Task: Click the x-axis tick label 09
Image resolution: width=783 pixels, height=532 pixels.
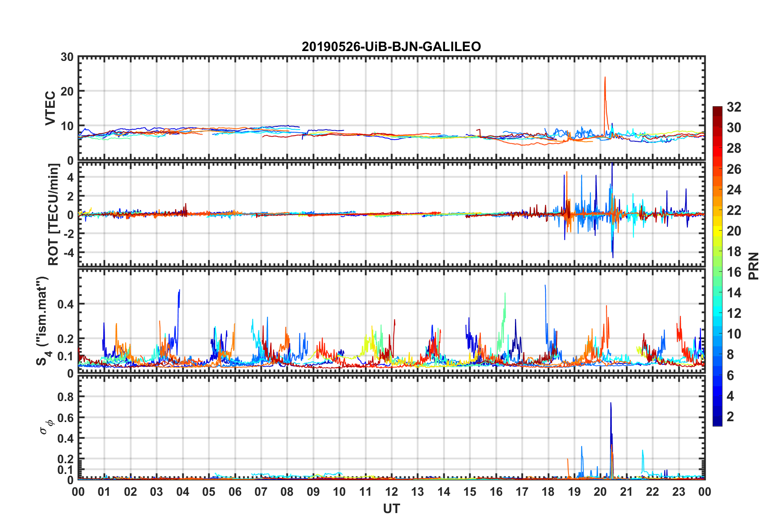Action: click(x=313, y=492)
